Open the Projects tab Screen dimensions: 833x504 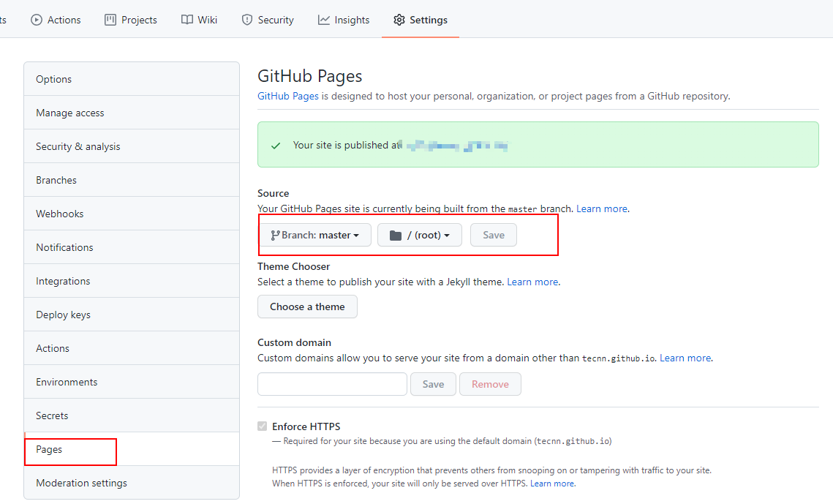[131, 20]
